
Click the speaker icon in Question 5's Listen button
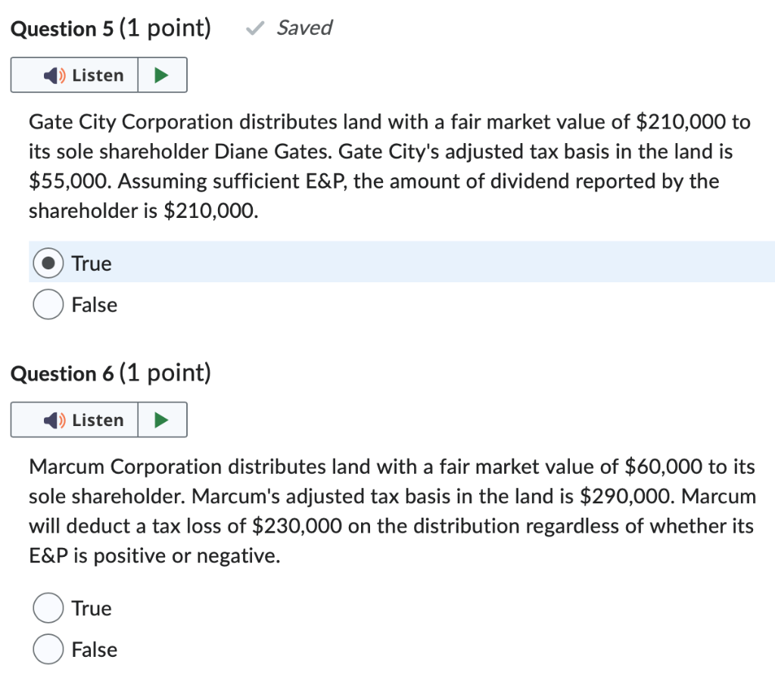point(54,76)
